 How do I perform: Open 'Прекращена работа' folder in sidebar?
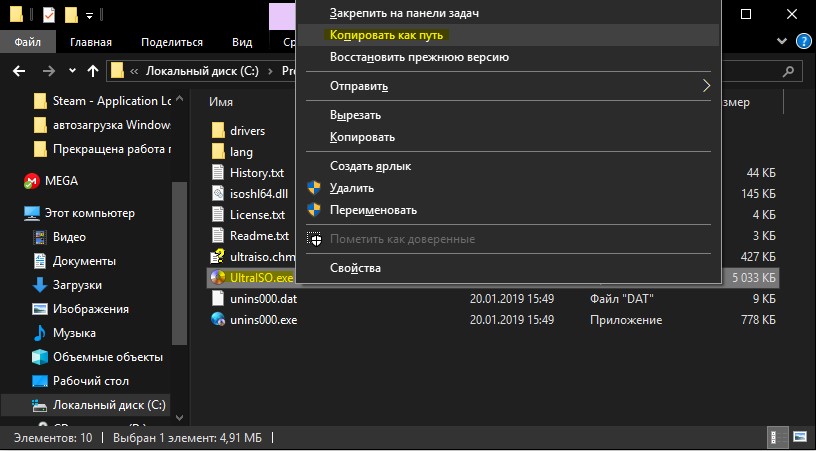tap(111, 150)
